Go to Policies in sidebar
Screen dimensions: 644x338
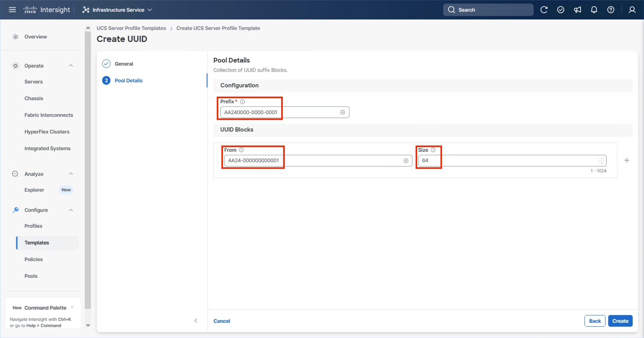(34, 259)
